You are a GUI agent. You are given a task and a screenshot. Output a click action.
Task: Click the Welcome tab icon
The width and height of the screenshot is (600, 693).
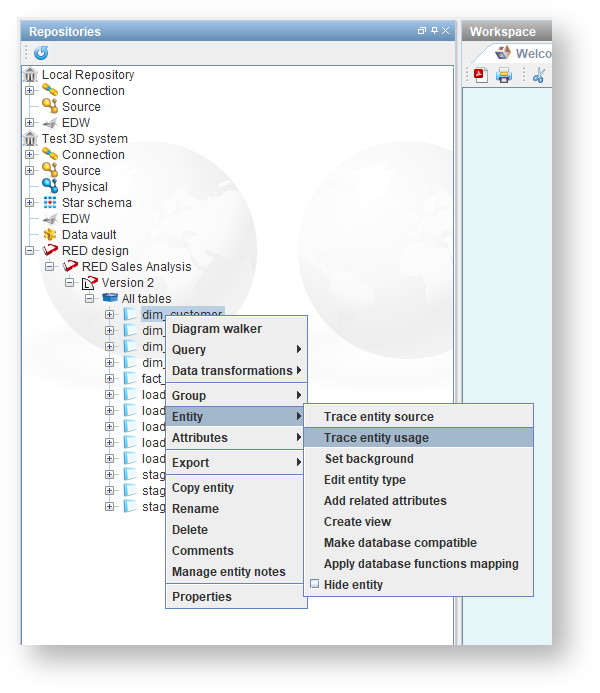point(503,53)
